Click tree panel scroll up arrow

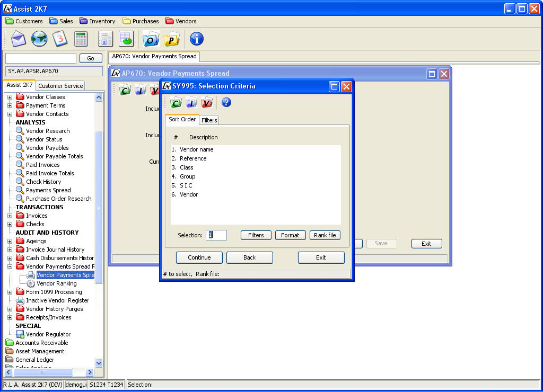pyautogui.click(x=99, y=97)
